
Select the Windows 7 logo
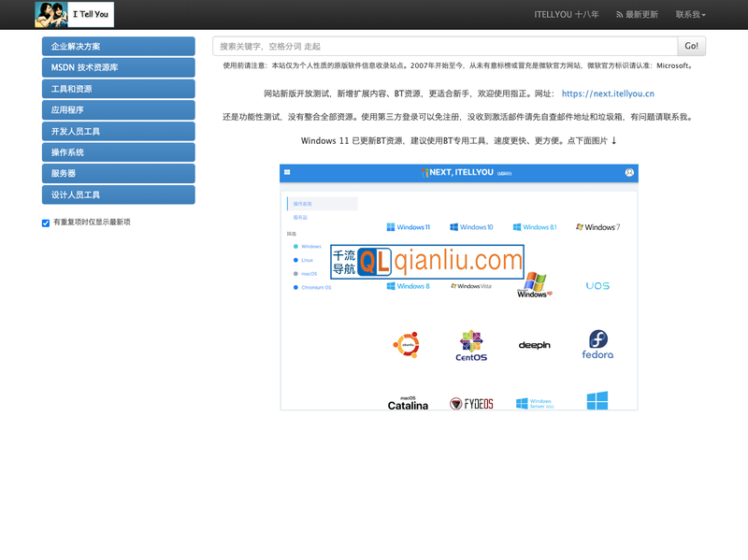tap(598, 224)
